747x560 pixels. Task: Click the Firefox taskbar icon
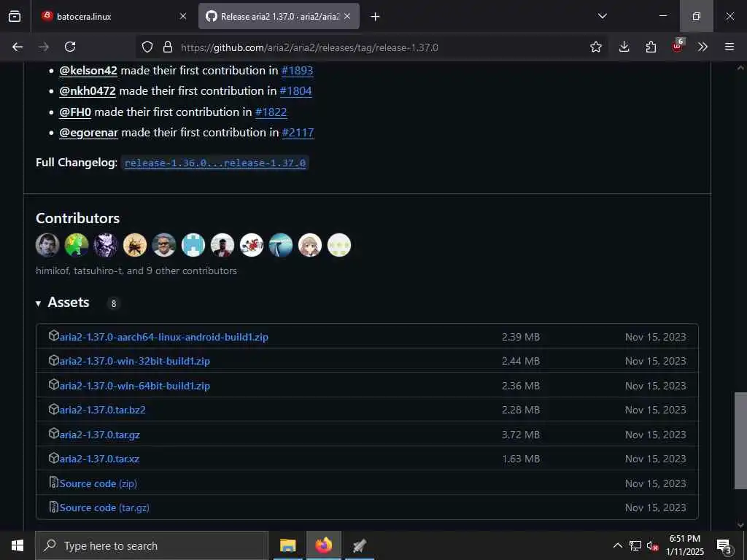[323, 545]
